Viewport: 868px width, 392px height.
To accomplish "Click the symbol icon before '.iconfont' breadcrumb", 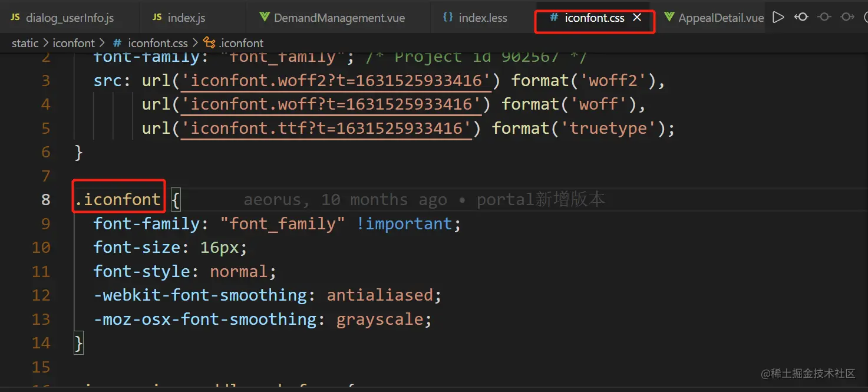I will pos(209,43).
